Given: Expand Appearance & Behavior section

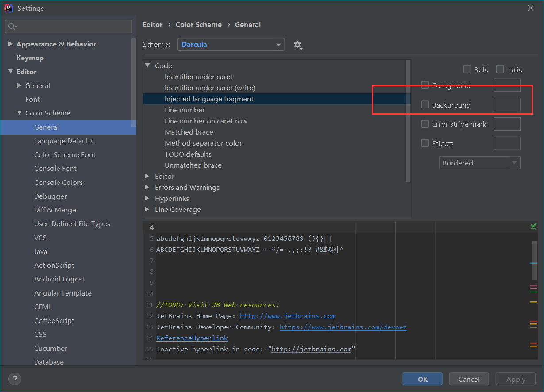Looking at the screenshot, I should tap(10, 44).
